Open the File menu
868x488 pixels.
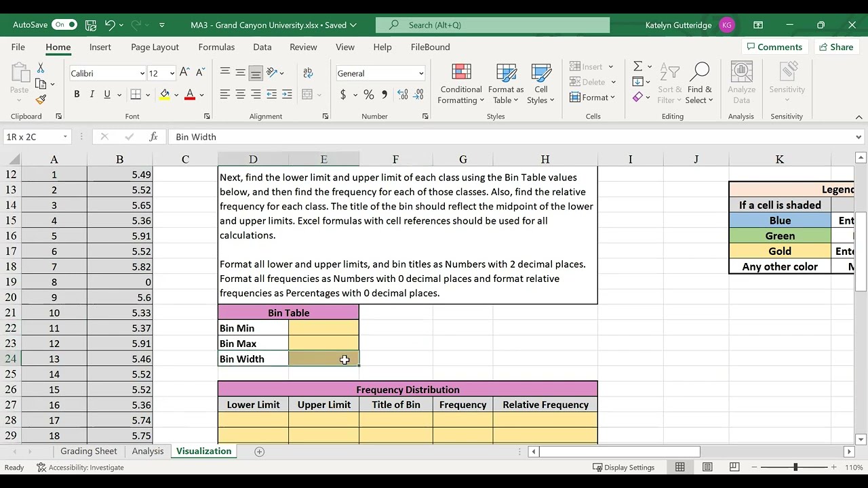coord(18,47)
